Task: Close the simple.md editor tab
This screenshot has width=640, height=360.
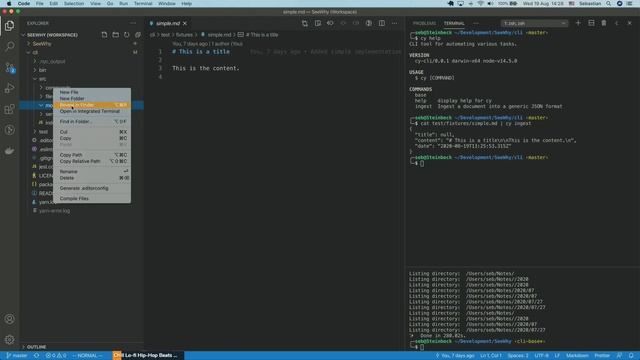Action: [185, 24]
